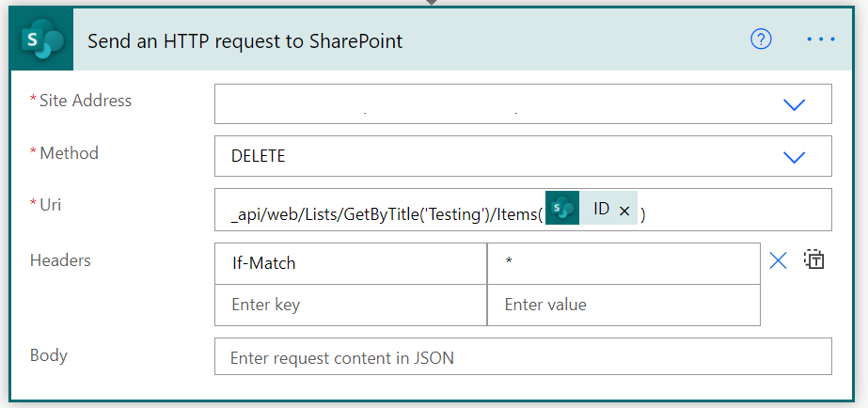Delete the If-Match header row
The width and height of the screenshot is (868, 408).
click(x=778, y=261)
